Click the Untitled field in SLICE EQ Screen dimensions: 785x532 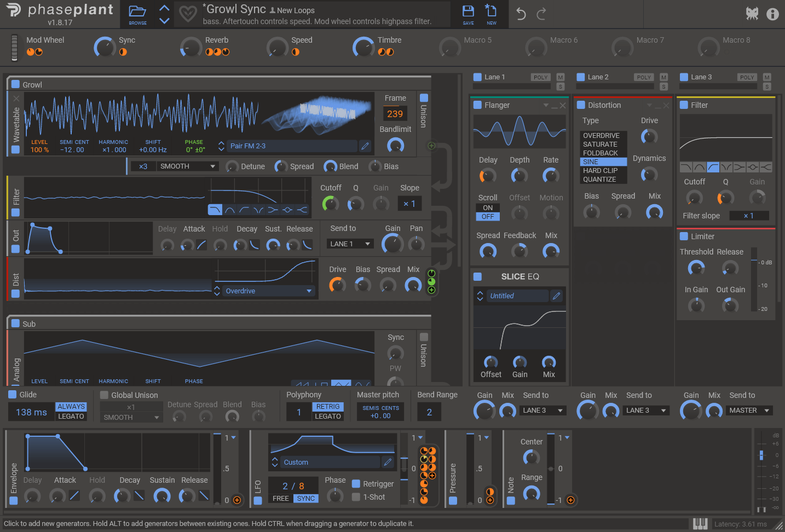tap(517, 296)
